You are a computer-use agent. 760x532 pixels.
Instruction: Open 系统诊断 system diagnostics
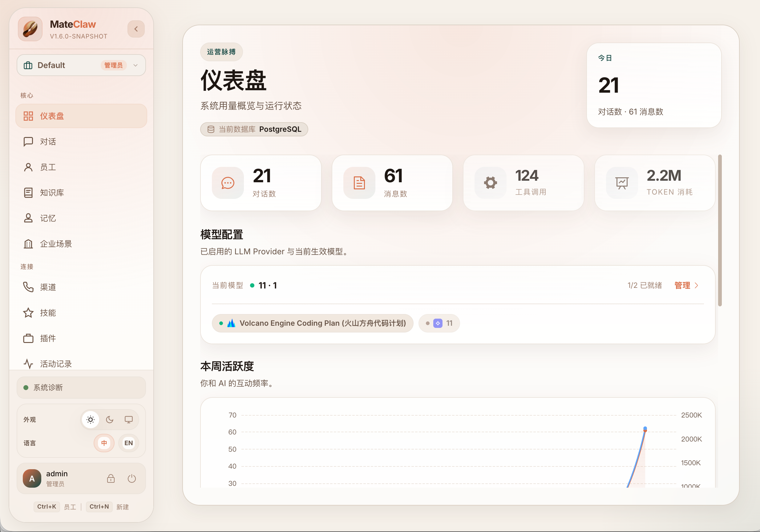(81, 387)
